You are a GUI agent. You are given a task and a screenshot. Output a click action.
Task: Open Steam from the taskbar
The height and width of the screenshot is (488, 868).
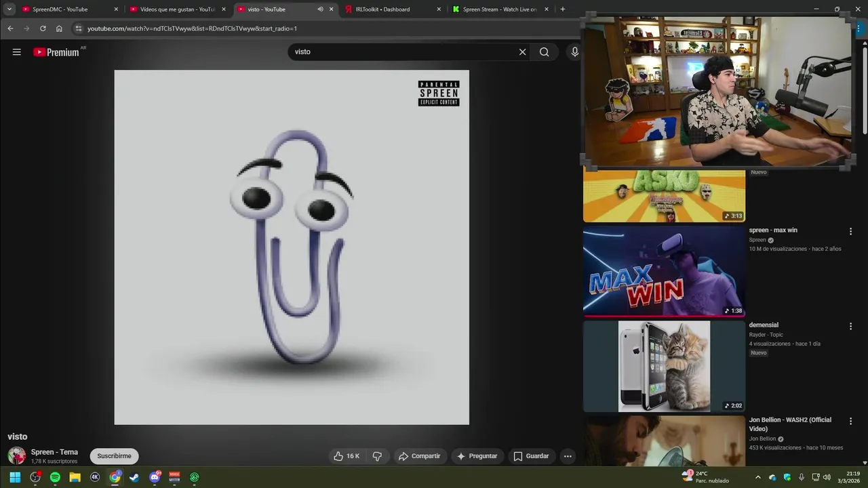[x=134, y=477]
